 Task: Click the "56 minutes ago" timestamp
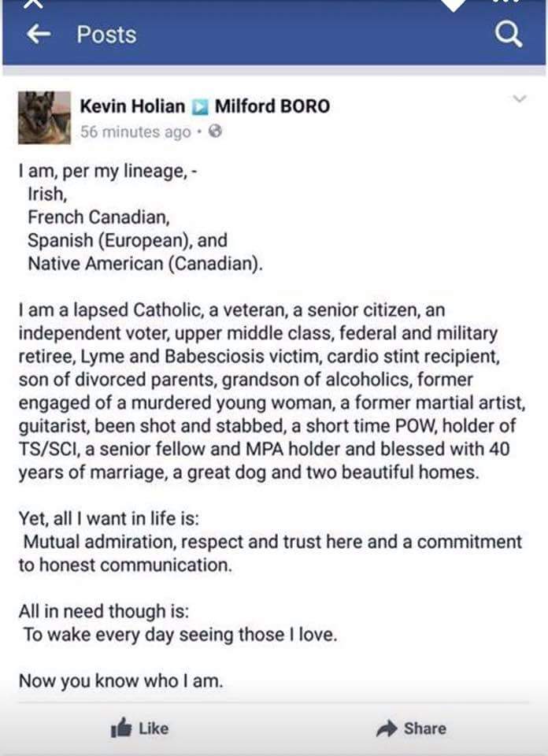135,132
